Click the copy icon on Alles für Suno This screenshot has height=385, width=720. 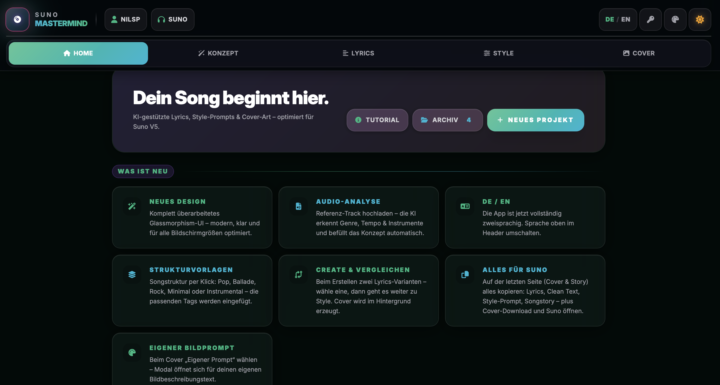pos(465,275)
